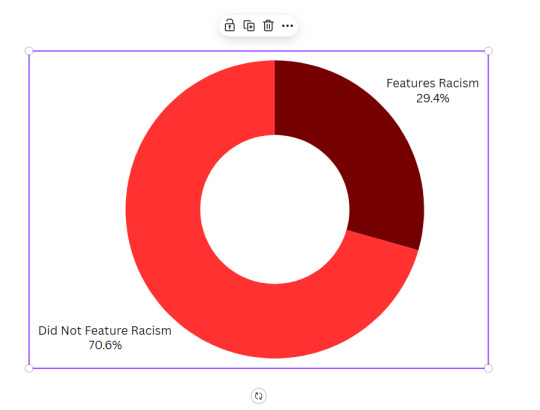Select the top-left resize handle

point(29,51)
